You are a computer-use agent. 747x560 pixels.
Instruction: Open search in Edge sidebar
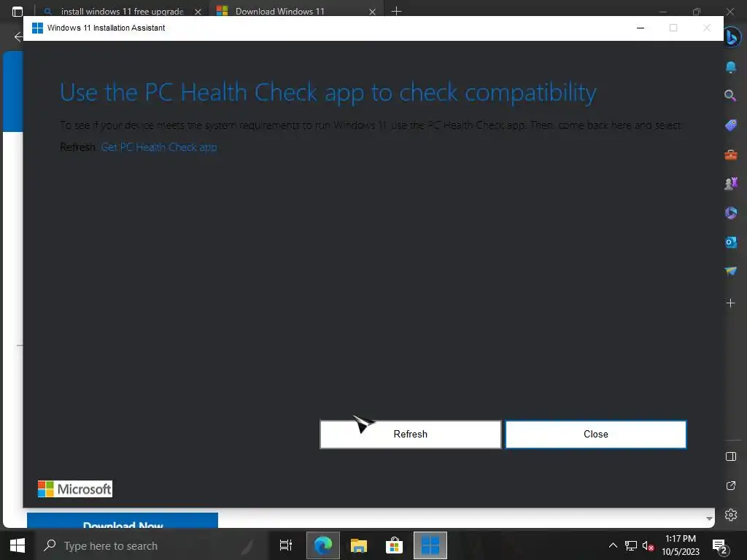730,96
